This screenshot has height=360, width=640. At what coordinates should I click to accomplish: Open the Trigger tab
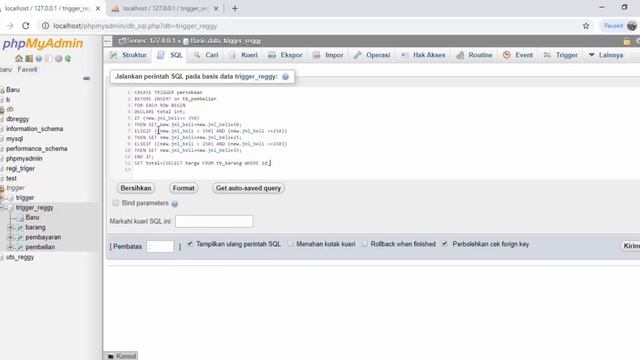pos(561,55)
